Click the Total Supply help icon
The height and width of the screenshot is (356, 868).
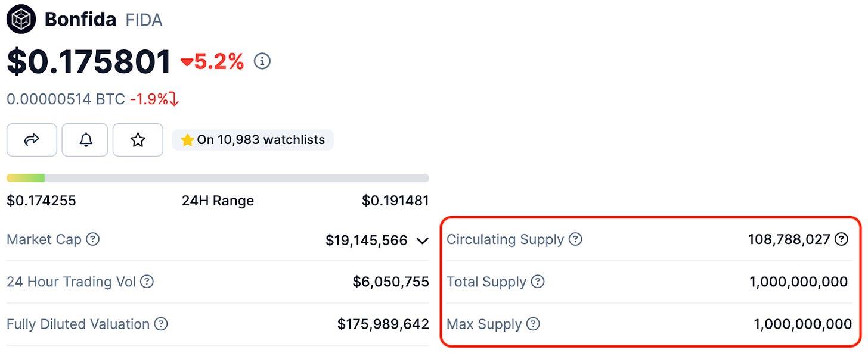coord(538,282)
